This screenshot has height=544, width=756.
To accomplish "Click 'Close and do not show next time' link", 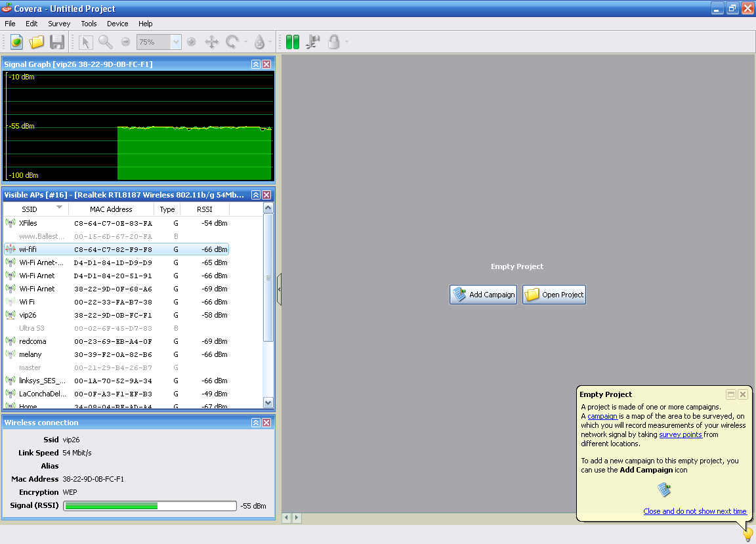I will [x=694, y=511].
